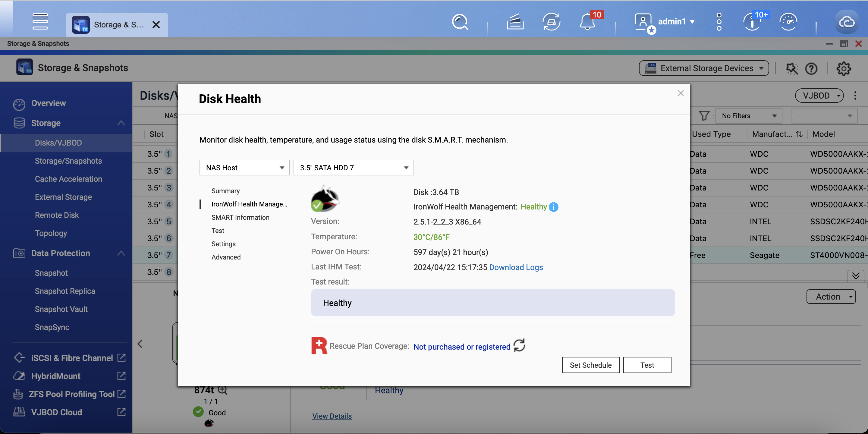868x434 pixels.
Task: Open the help question mark icon
Action: point(811,68)
